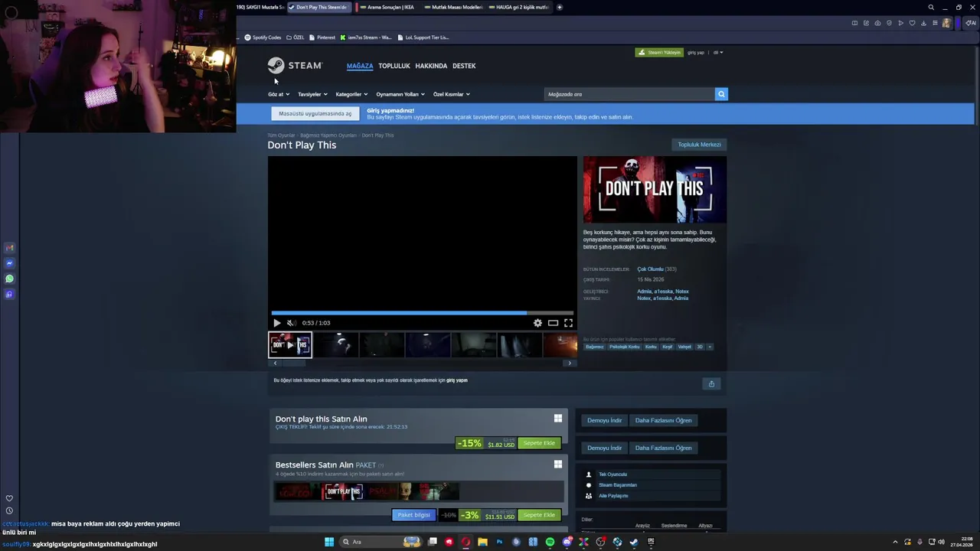Show hidden icons in the system tray
980x551 pixels.
coord(896,542)
